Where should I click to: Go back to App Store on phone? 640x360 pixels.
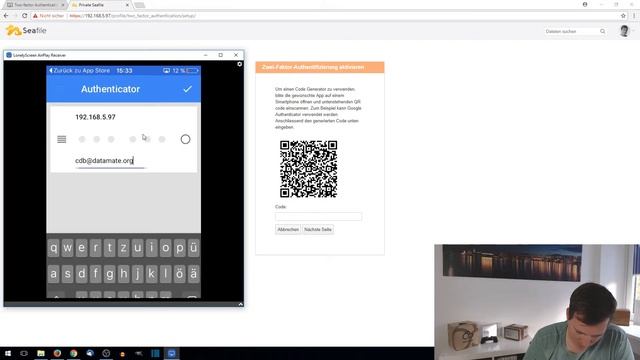pyautogui.click(x=80, y=71)
